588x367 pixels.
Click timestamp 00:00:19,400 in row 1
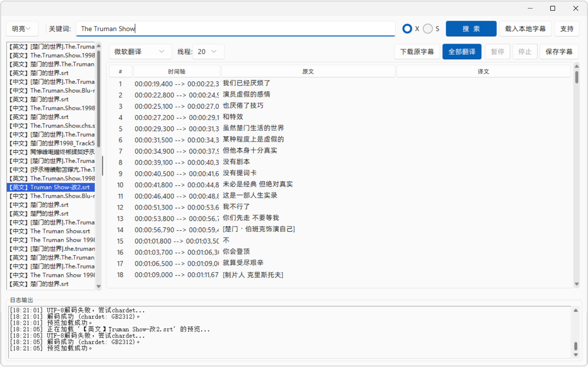[154, 84]
